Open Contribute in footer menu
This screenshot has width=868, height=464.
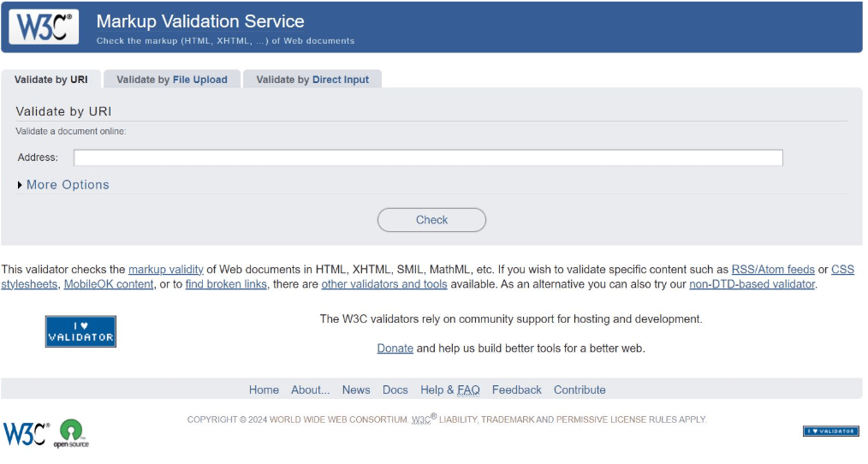(580, 390)
